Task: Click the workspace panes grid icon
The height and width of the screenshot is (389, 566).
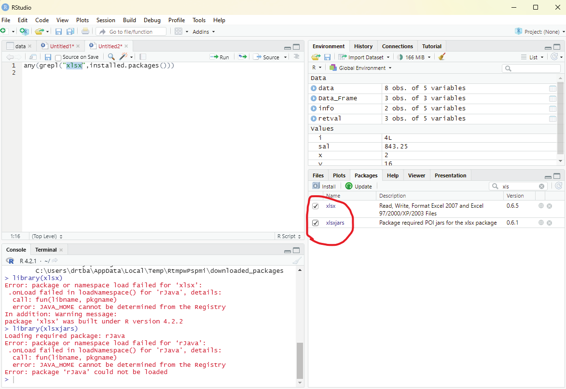Action: point(178,31)
